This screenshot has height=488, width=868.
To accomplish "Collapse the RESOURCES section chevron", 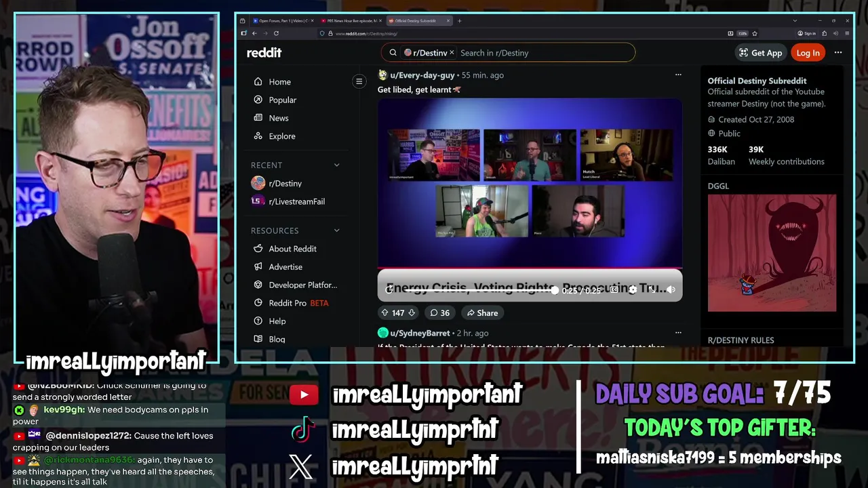I will pyautogui.click(x=336, y=231).
